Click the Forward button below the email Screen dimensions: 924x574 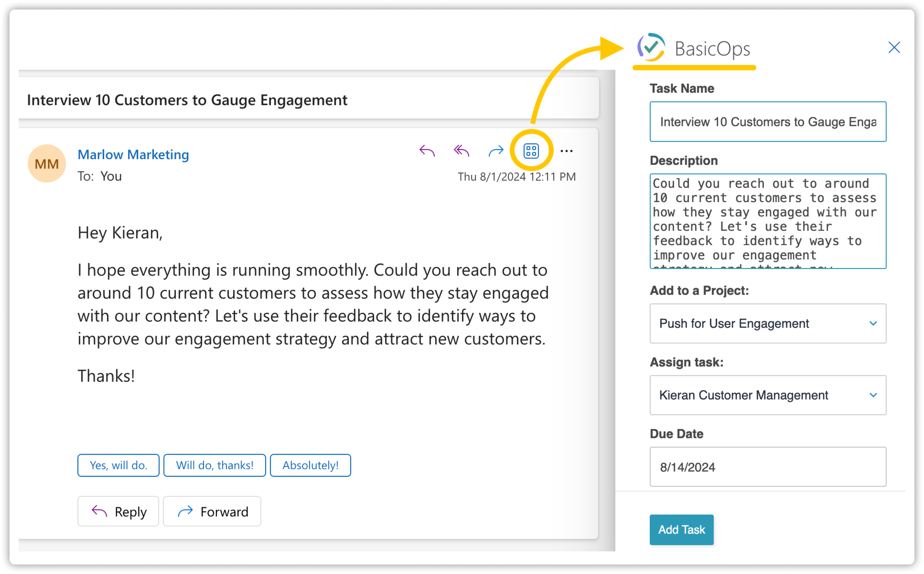pos(212,511)
